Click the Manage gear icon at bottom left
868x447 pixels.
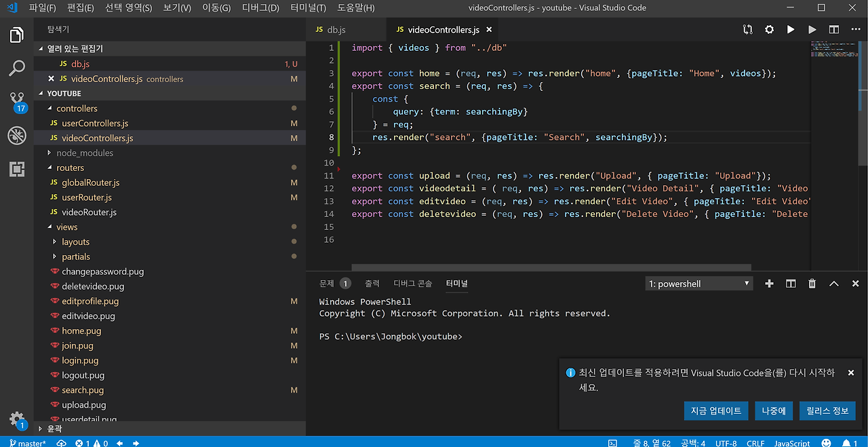[x=16, y=419]
